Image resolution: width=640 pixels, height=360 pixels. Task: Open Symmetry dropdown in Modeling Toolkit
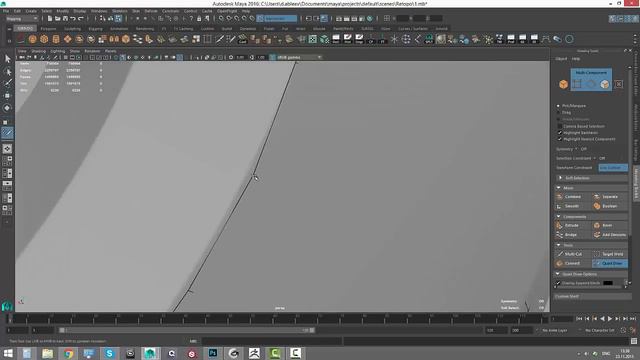click(584, 149)
